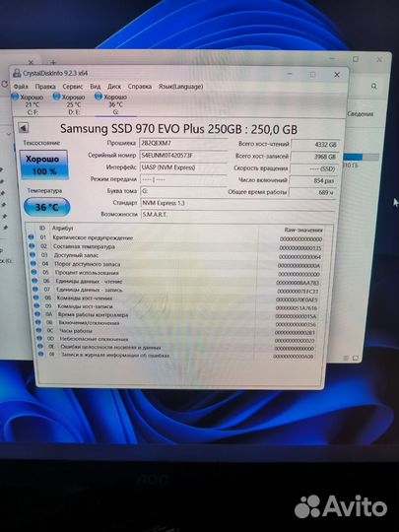Minimize the CrystalDiskInfo window
Viewport: 399px width, 532px height.
[290, 74]
